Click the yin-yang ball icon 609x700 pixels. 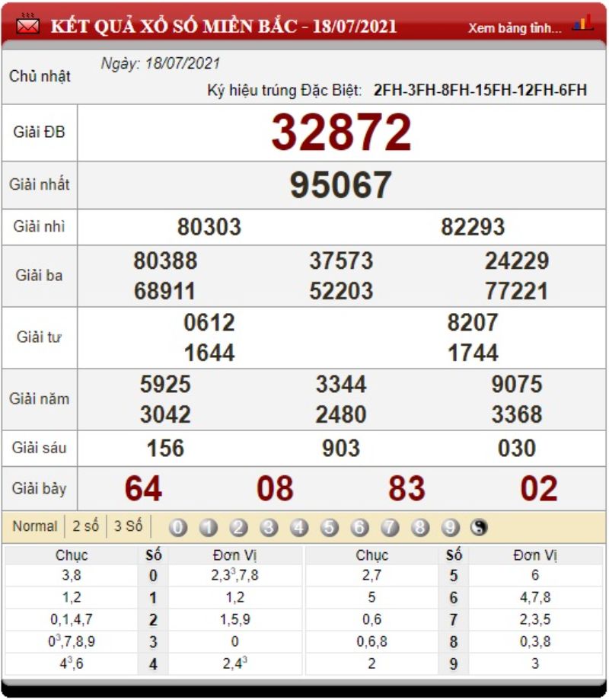[479, 527]
